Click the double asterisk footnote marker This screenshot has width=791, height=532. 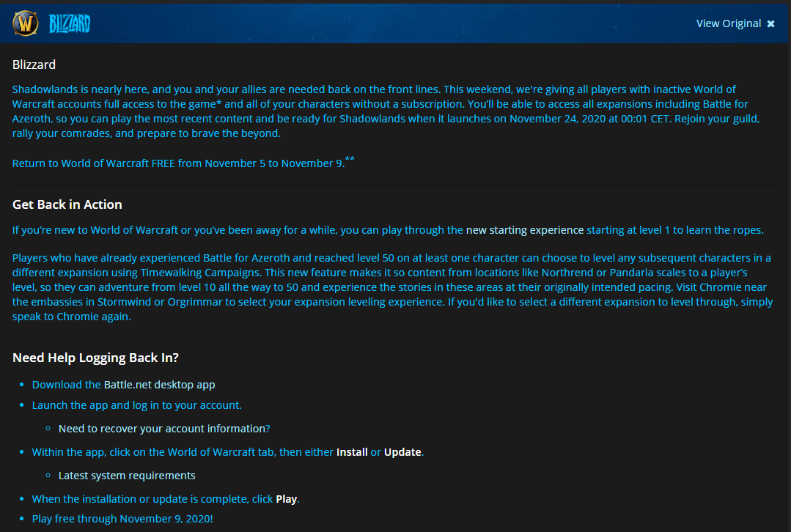pos(350,160)
